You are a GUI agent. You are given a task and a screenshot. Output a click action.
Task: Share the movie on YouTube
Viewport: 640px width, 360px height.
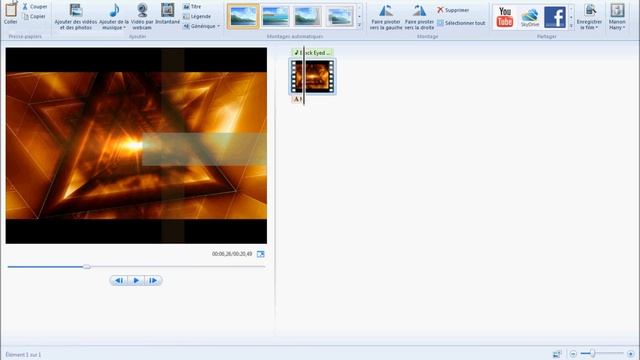click(505, 17)
